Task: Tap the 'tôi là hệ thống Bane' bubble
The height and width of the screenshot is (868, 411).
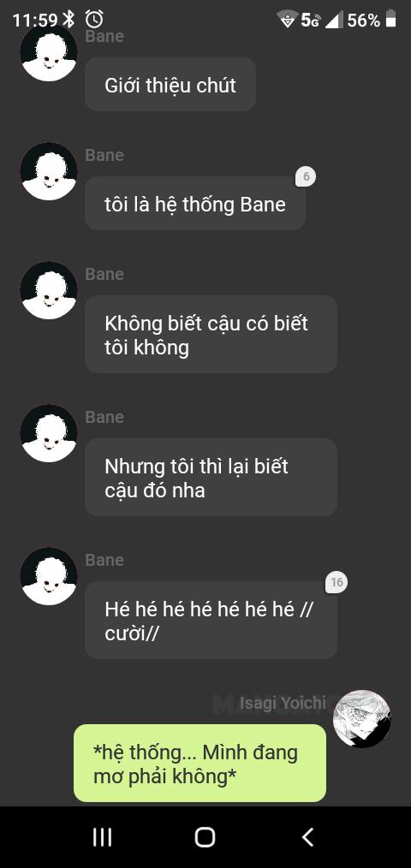Action: [195, 204]
